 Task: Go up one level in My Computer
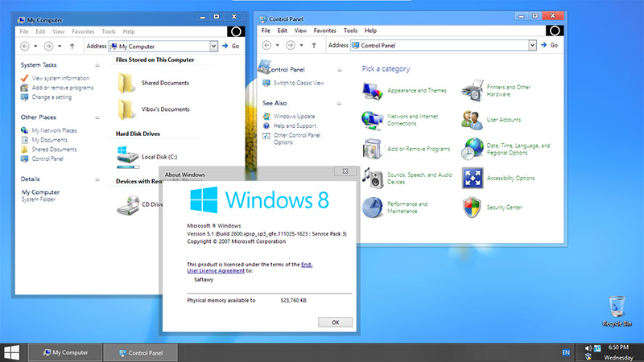pyautogui.click(x=72, y=47)
